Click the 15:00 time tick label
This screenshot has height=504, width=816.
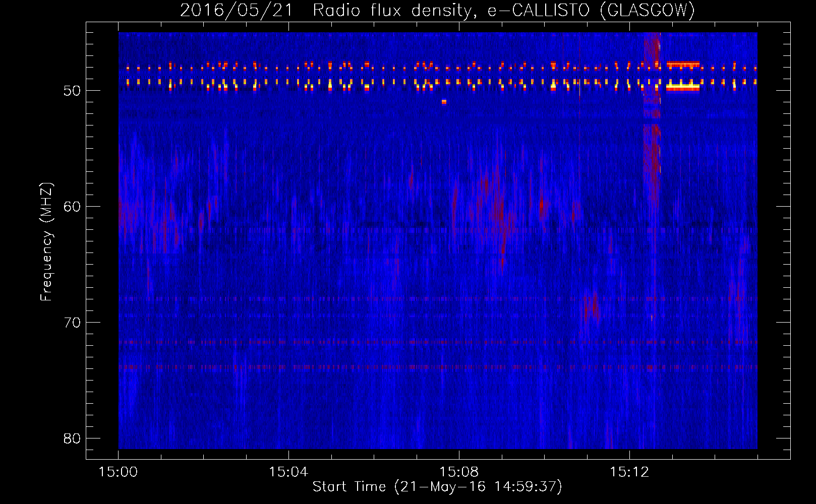118,472
